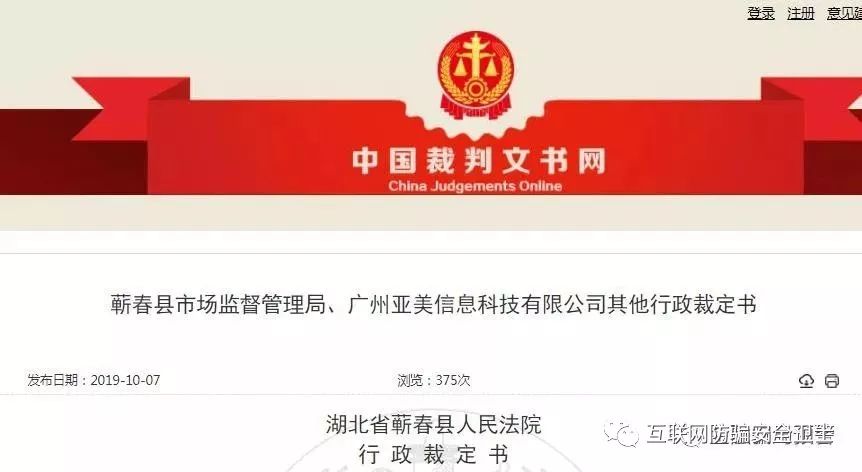Click the left red ribbon fold
This screenshot has height=472, width=862.
[x=131, y=109]
